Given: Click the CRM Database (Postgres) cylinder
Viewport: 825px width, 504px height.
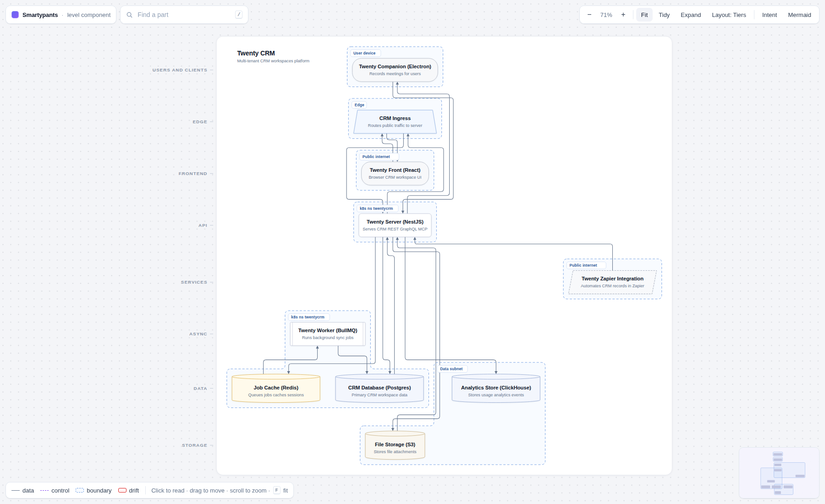Looking at the screenshot, I should pyautogui.click(x=379, y=389).
